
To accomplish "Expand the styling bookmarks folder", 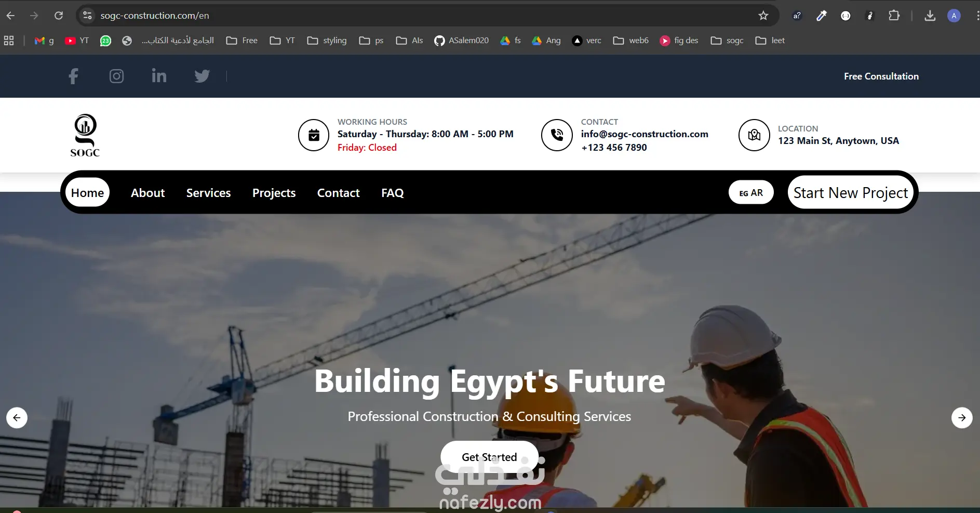I will click(327, 41).
